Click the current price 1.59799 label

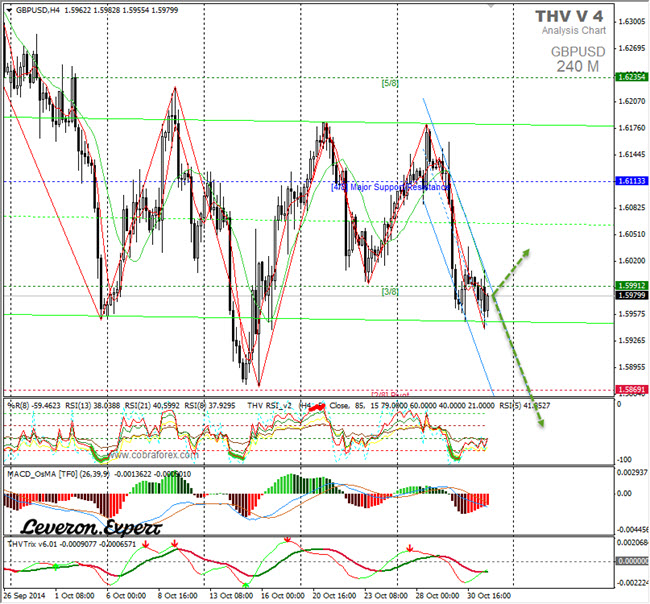(630, 295)
